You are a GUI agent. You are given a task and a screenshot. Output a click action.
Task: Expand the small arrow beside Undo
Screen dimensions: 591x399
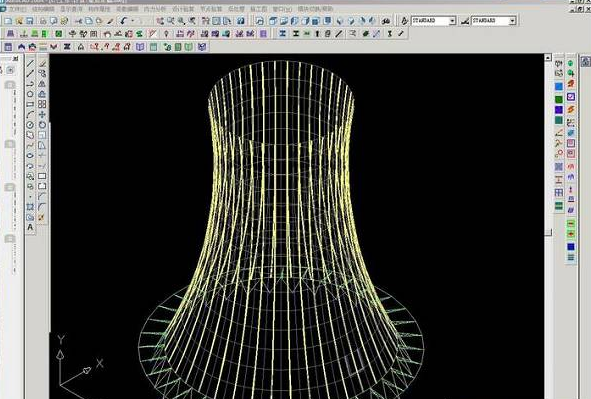coord(132,21)
